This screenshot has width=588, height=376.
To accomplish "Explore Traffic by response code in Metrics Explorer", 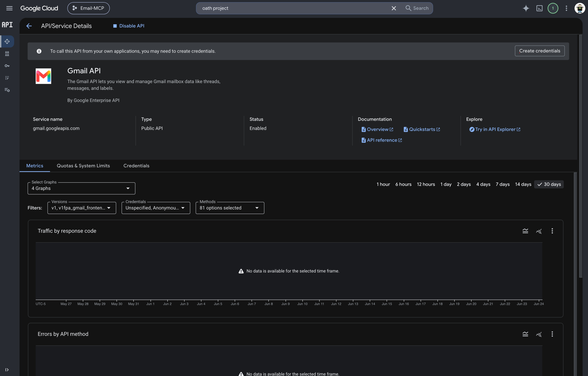I will tap(539, 231).
